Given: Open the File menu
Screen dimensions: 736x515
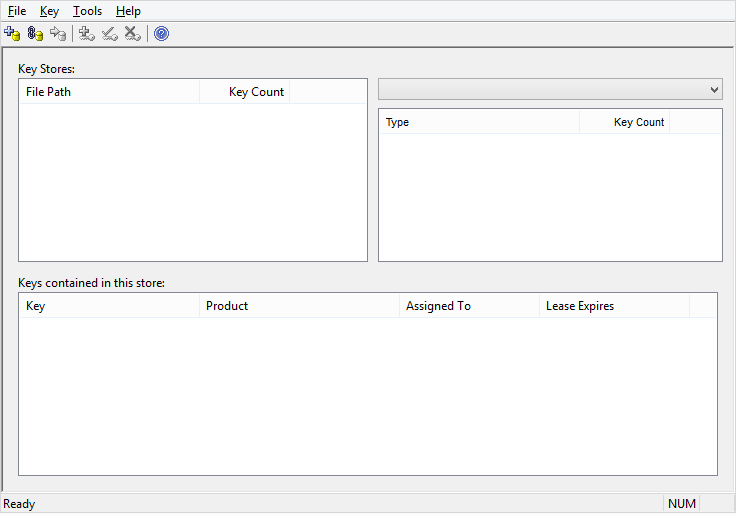Looking at the screenshot, I should [x=17, y=11].
